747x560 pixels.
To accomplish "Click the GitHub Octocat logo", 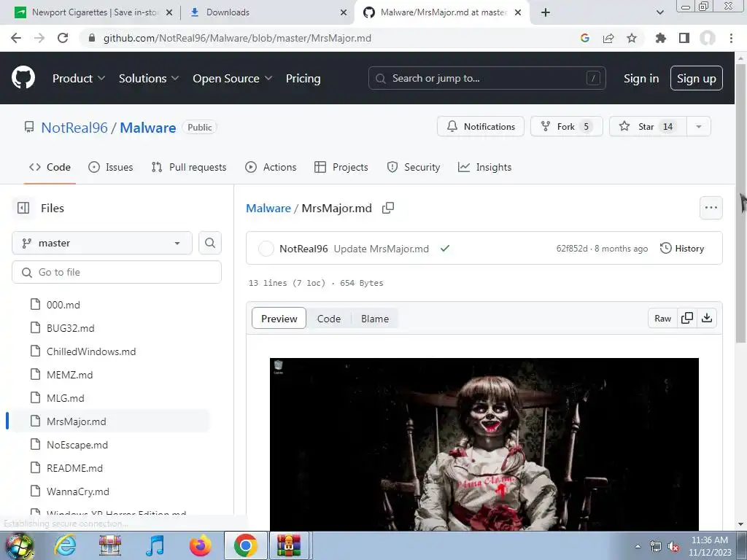I will [23, 78].
